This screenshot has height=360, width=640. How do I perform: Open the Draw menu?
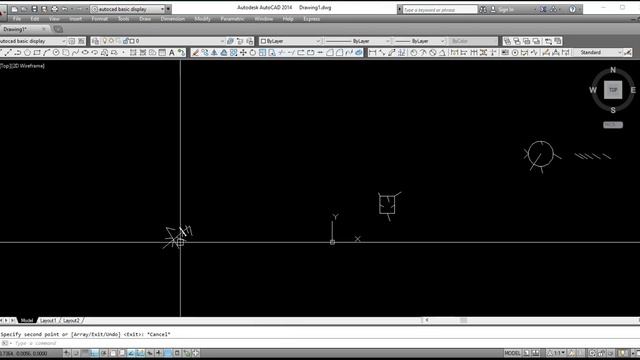coord(145,19)
